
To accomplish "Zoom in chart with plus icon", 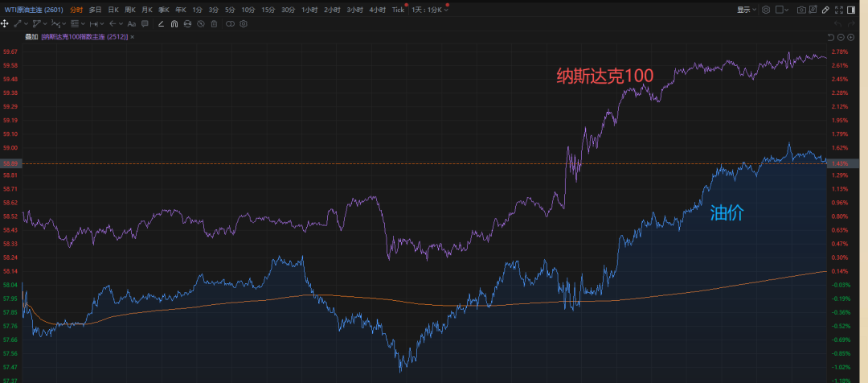I will [x=851, y=37].
